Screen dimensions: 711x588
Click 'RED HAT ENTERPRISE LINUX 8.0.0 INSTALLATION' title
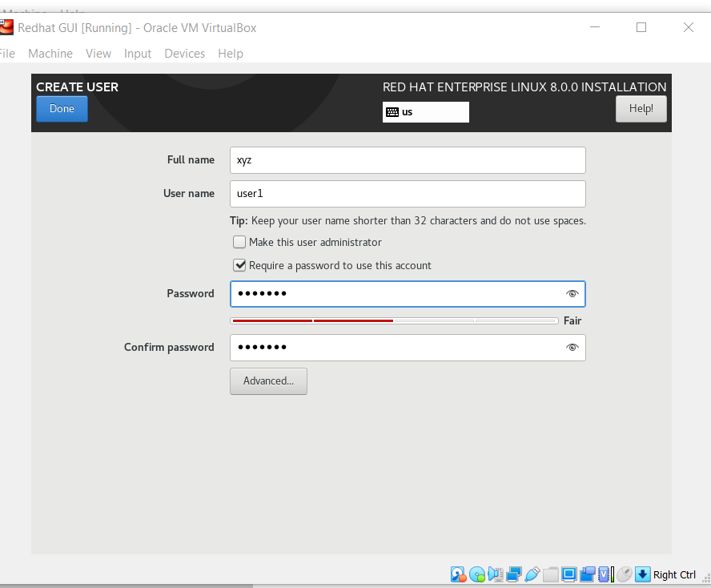[524, 87]
